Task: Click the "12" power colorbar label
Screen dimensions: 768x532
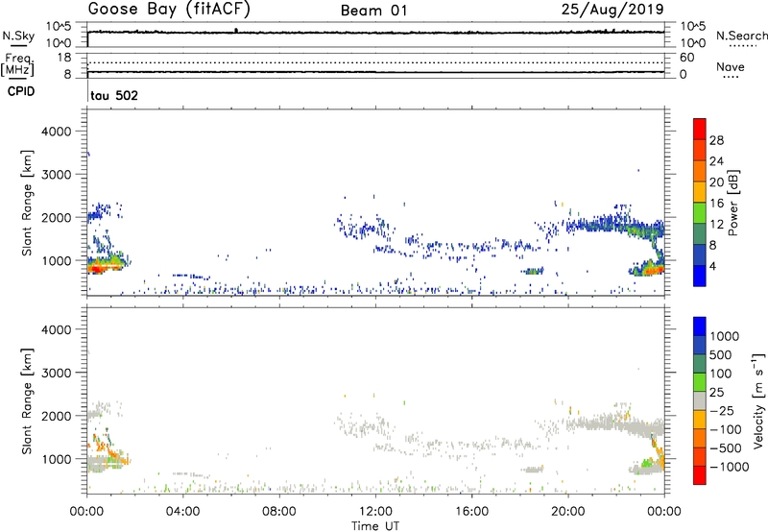Action: (716, 225)
